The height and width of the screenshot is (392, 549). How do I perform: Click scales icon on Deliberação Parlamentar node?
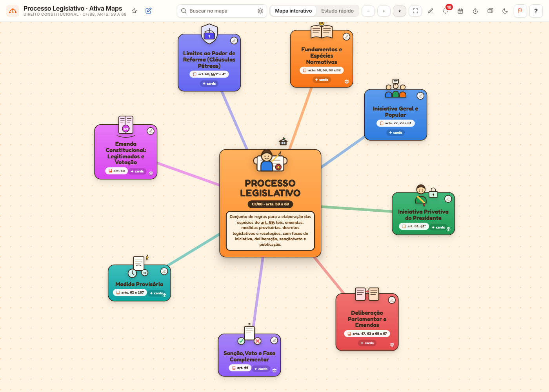coord(392,345)
